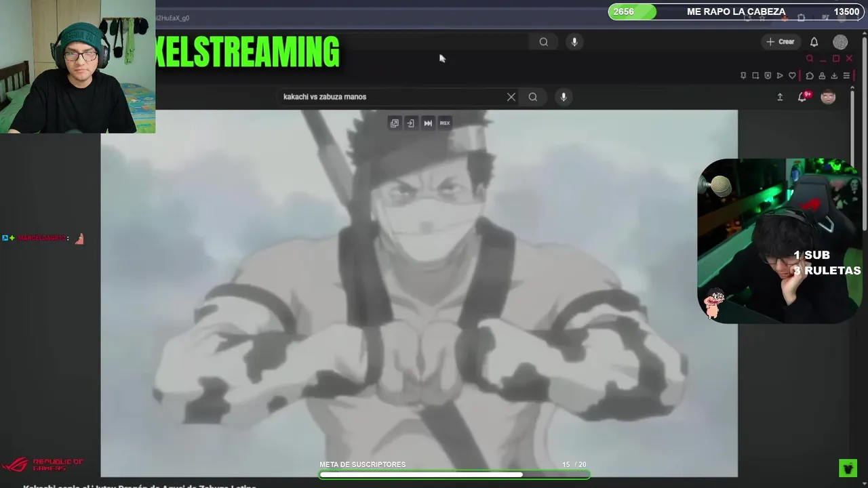Open the downloads icon in the browser toolbar
The height and width of the screenshot is (488, 868).
pos(834,76)
